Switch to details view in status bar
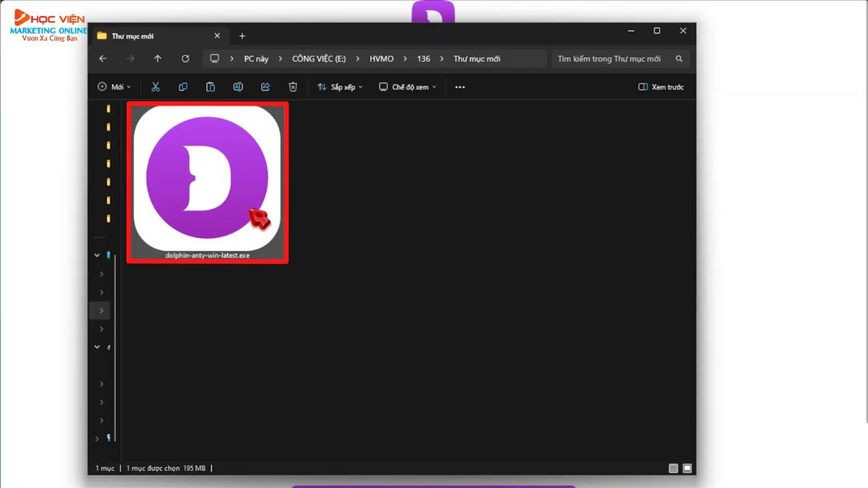The width and height of the screenshot is (868, 488). pos(673,468)
